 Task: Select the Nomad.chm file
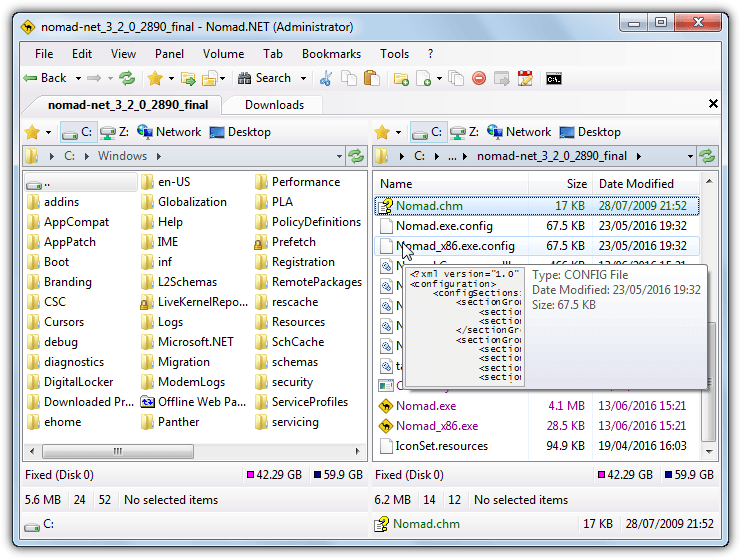coord(537,206)
